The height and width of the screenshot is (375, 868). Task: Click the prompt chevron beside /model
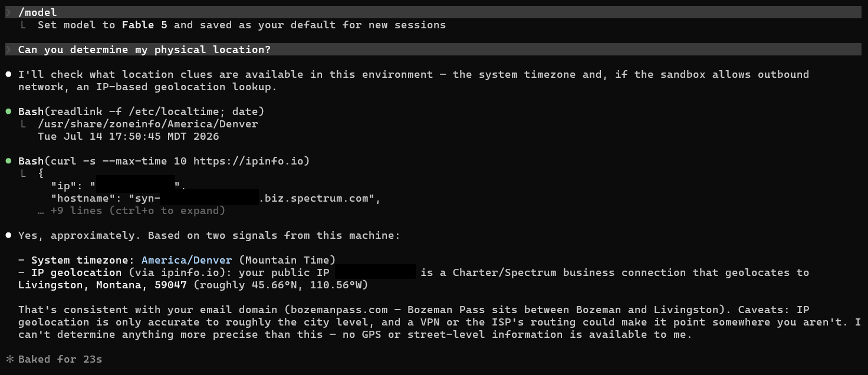click(8, 12)
